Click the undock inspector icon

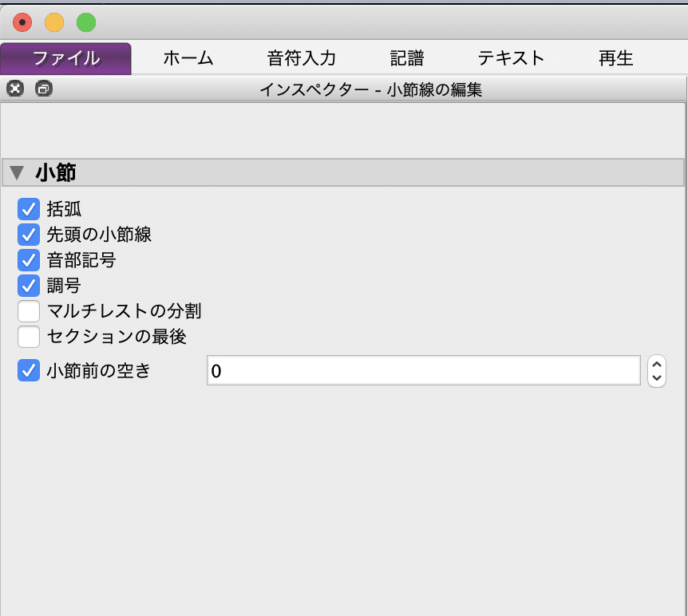point(44,89)
